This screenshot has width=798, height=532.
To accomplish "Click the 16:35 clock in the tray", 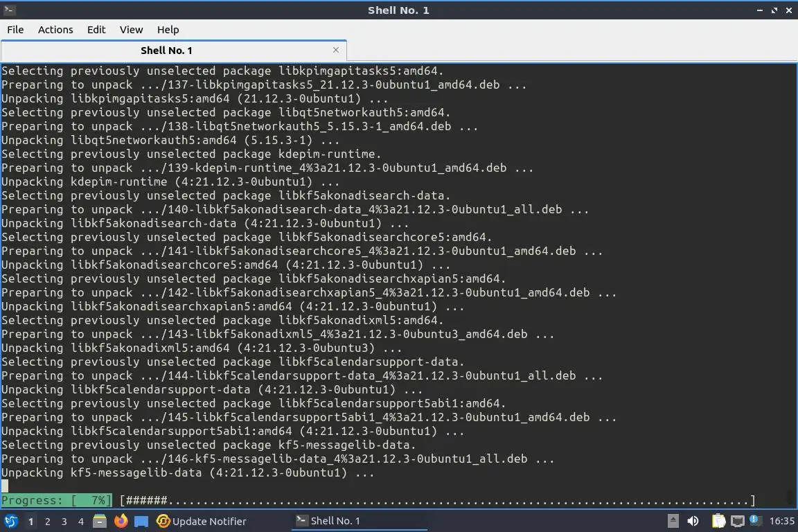I will 781,521.
